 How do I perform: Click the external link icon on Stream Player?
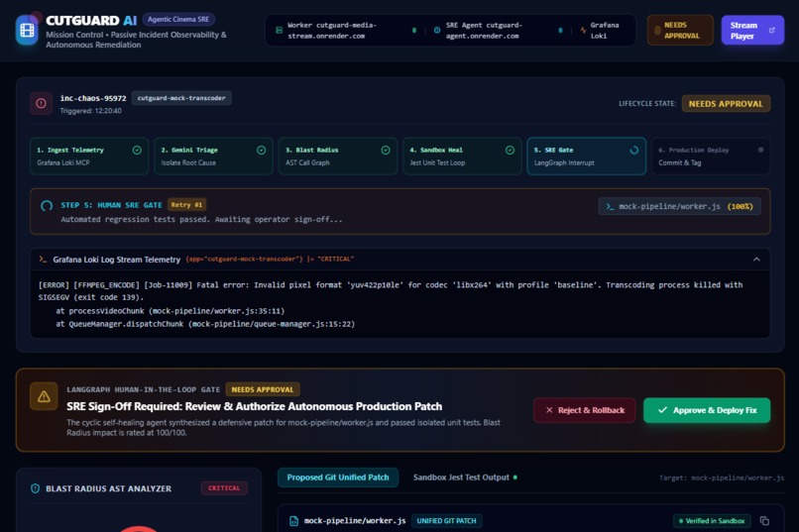click(x=771, y=30)
